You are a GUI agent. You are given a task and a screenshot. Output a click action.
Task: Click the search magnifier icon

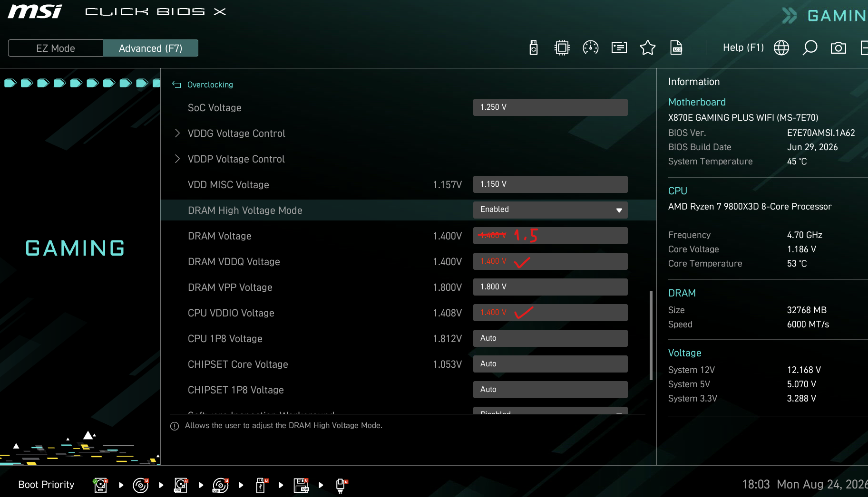tap(810, 48)
